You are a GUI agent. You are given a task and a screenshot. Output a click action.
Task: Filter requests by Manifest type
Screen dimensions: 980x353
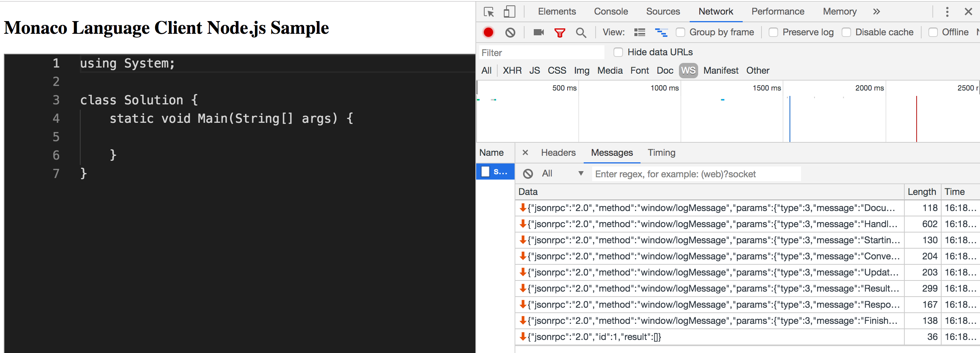[721, 71]
